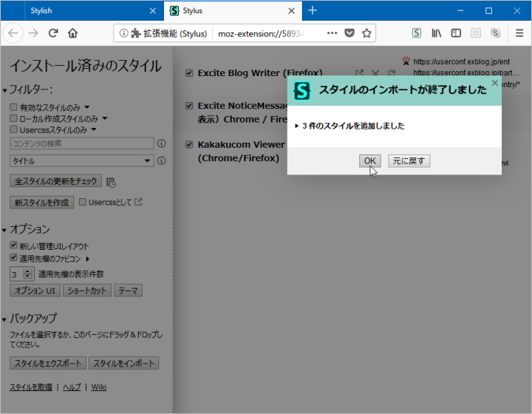532x414 pixels.
Task: Show info next to the title dropdown
Action: 162,160
